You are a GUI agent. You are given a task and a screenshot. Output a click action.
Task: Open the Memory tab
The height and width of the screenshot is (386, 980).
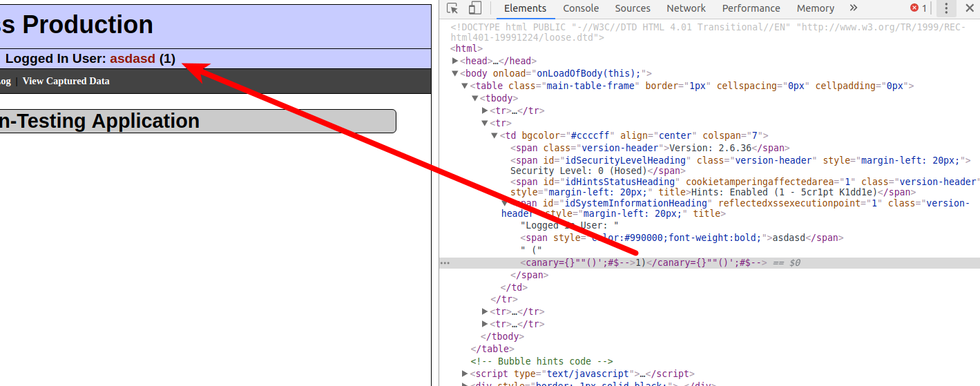[815, 8]
